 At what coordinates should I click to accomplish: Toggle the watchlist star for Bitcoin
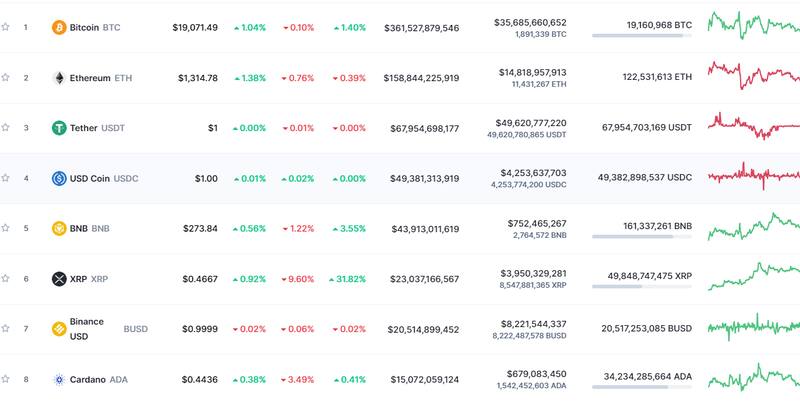pos(6,27)
